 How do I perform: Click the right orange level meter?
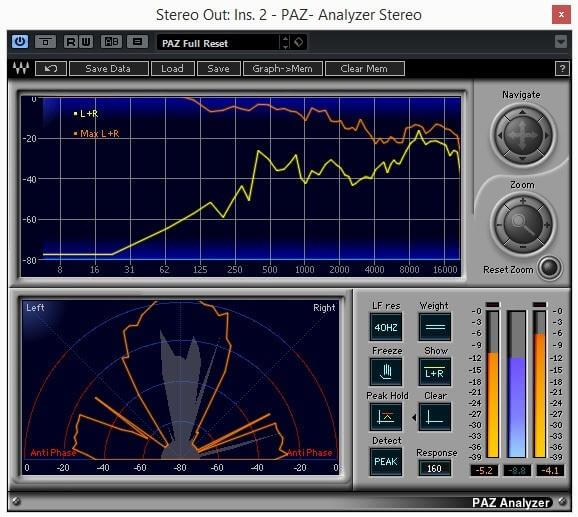[x=540, y=384]
